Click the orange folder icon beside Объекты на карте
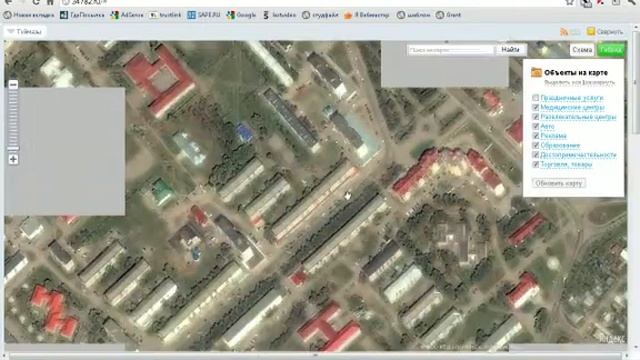The height and width of the screenshot is (360, 640). tap(536, 73)
